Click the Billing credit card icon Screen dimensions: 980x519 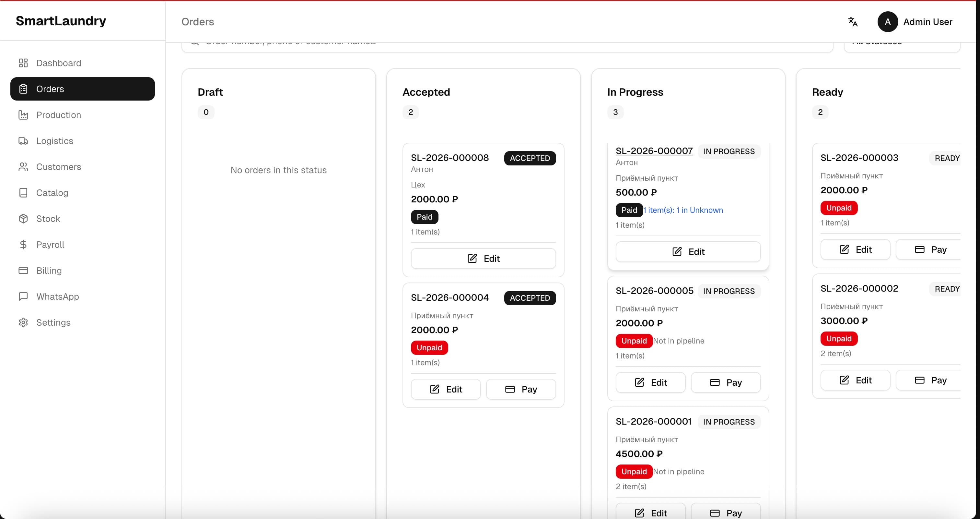pyautogui.click(x=23, y=270)
